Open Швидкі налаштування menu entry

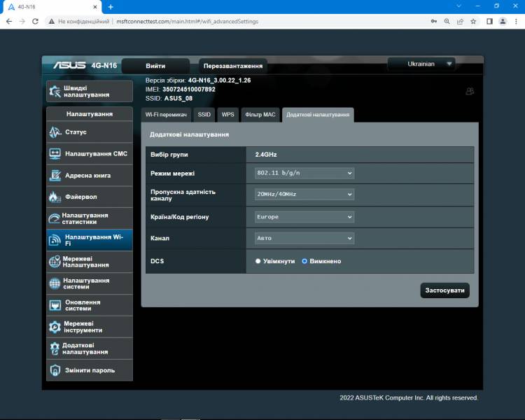pos(90,91)
